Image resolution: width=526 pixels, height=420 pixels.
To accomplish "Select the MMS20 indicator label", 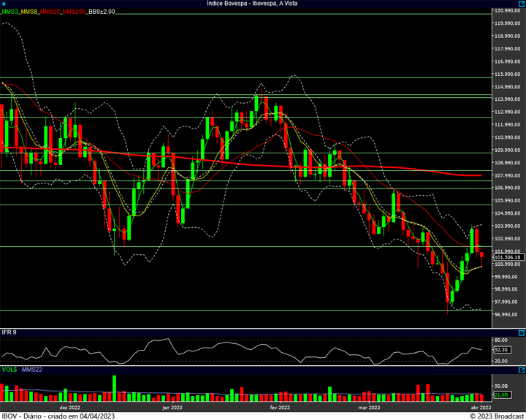I will [x=50, y=12].
